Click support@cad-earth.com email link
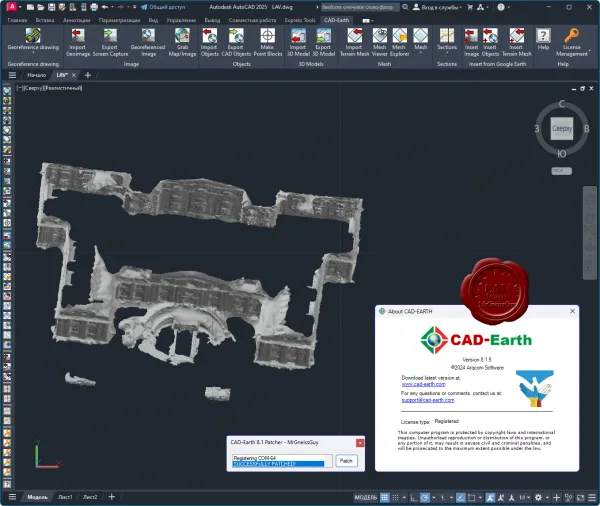Image resolution: width=600 pixels, height=506 pixels. 428,400
